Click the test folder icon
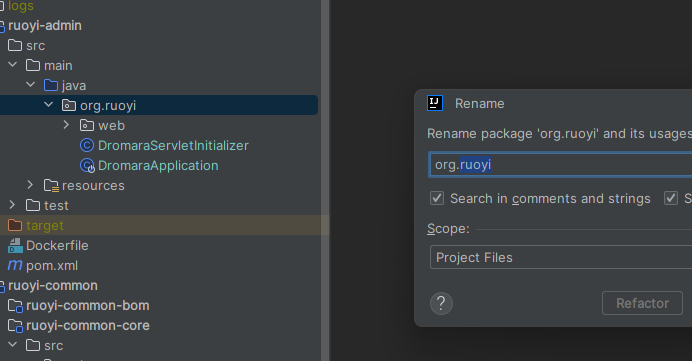 (33, 205)
